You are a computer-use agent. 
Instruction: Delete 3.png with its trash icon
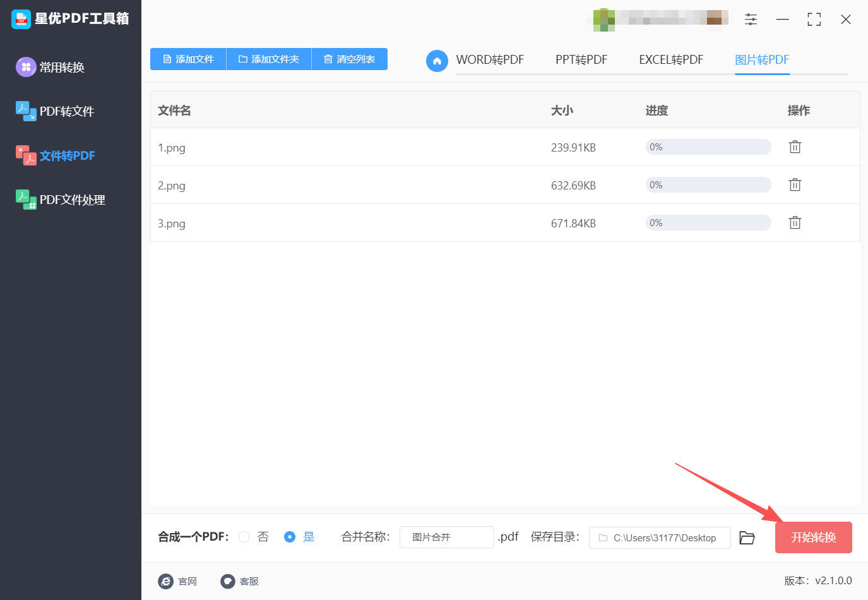(x=795, y=223)
